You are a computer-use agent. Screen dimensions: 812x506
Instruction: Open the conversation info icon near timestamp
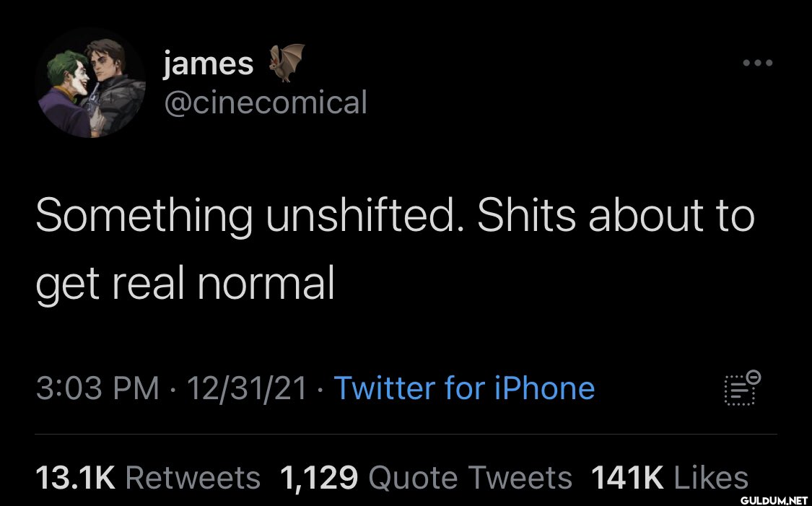coord(742,388)
